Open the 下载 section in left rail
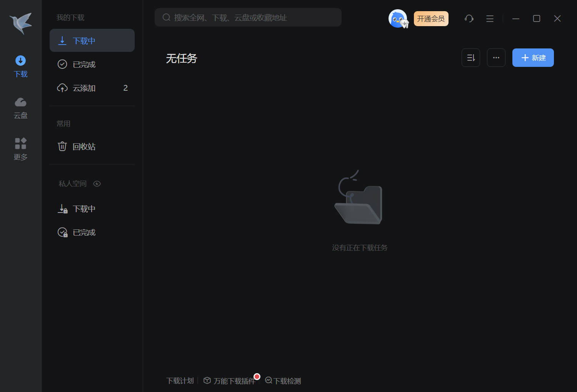The image size is (577, 392). 21,66
